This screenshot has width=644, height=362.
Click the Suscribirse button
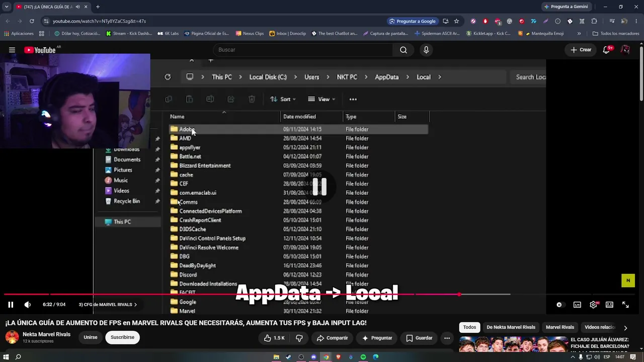pyautogui.click(x=122, y=337)
